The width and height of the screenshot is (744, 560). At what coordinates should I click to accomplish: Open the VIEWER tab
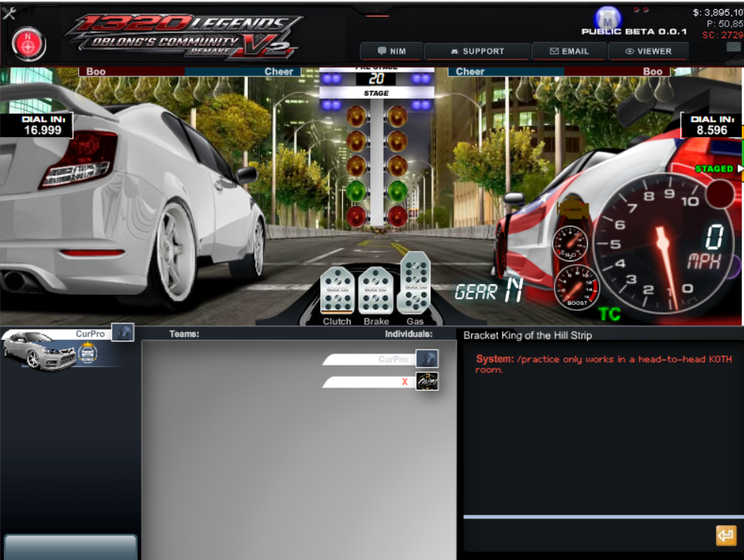coord(648,51)
